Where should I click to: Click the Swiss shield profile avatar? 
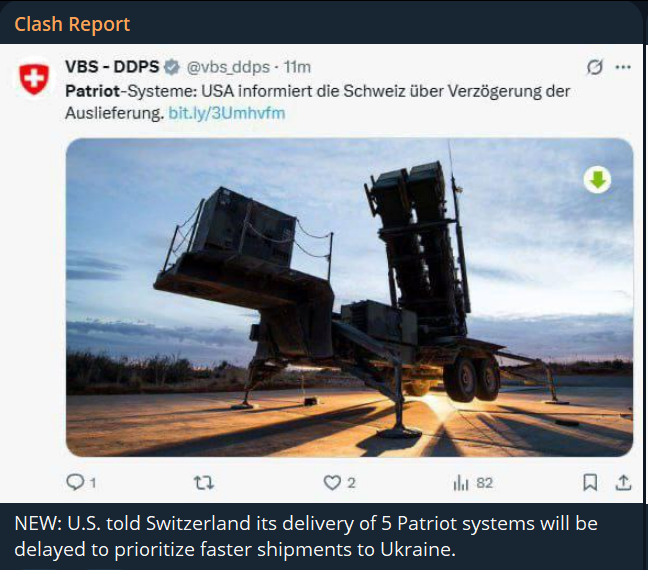[x=34, y=78]
